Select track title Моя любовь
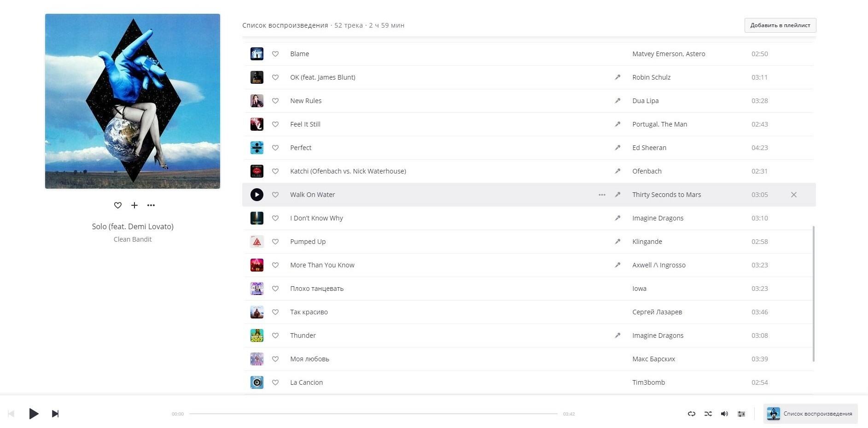The height and width of the screenshot is (428, 868). 309,359
